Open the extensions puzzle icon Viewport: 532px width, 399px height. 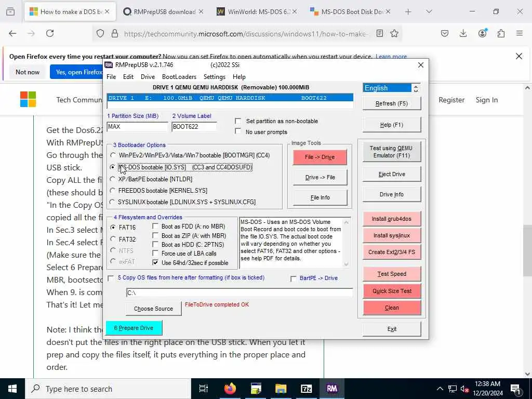501,33
